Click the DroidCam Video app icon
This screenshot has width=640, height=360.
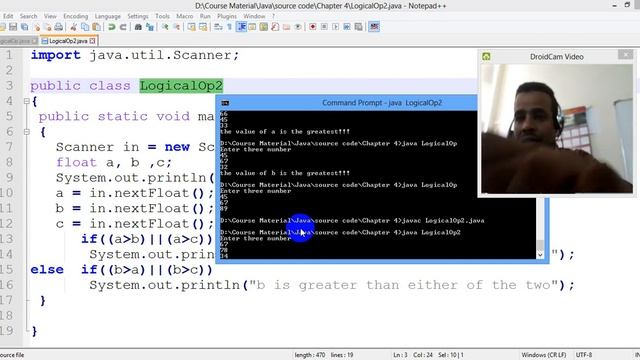486,56
